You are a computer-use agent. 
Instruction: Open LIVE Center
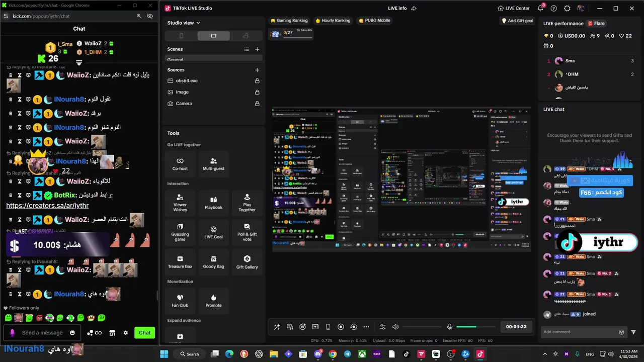pyautogui.click(x=513, y=8)
